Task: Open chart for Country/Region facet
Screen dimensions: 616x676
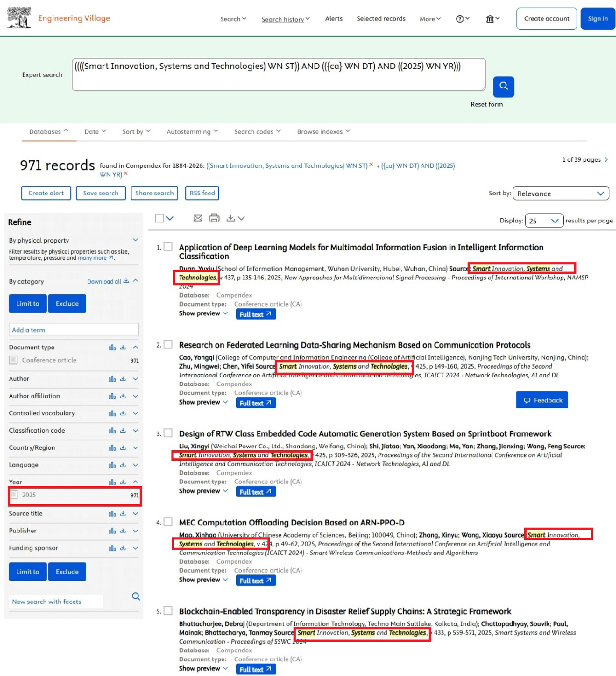Action: pyautogui.click(x=112, y=448)
